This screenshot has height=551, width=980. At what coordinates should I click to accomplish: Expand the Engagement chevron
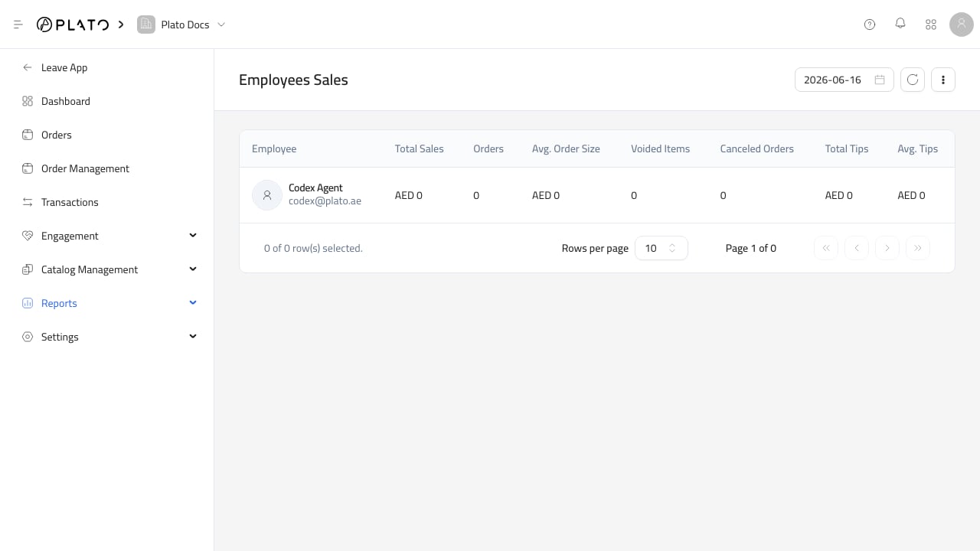click(193, 235)
